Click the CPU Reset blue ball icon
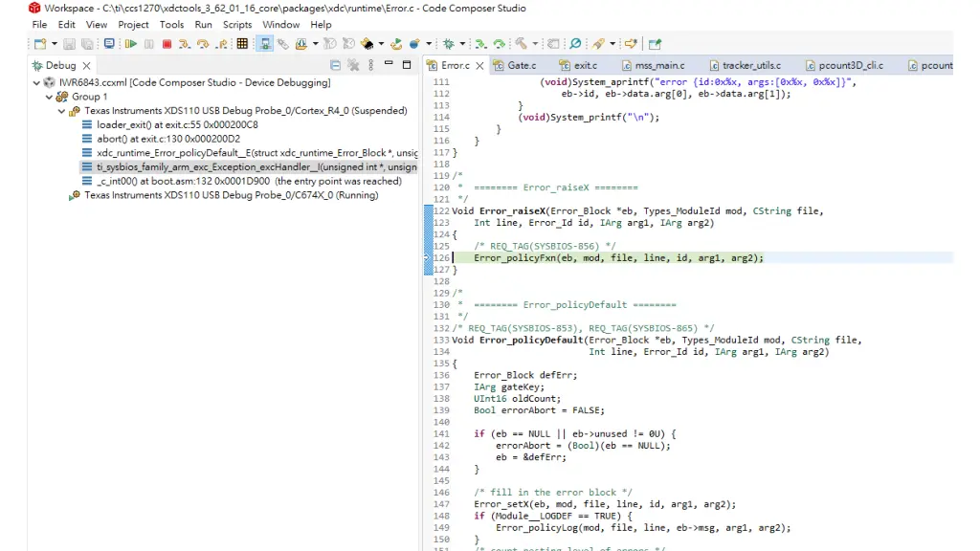980x551 pixels. pyautogui.click(x=414, y=44)
